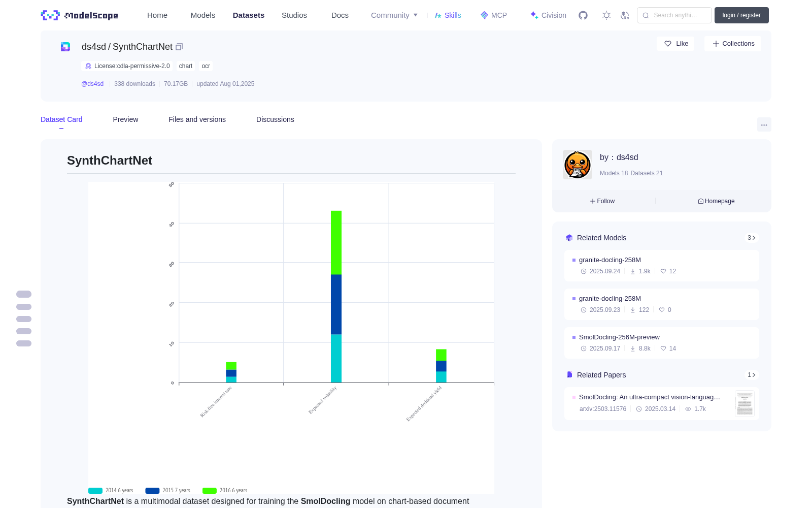Click the "1.7k" paper view count
This screenshot has height=508, width=812.
pyautogui.click(x=700, y=409)
